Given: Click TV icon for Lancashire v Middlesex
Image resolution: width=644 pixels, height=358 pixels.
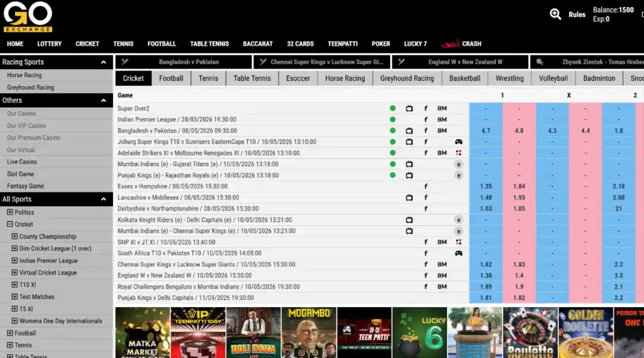Looking at the screenshot, I should [x=409, y=198].
